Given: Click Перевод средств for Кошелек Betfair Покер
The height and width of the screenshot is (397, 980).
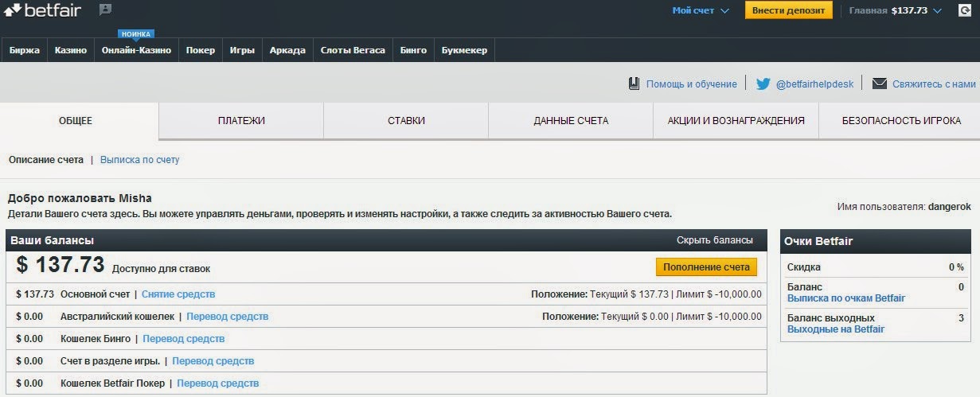Looking at the screenshot, I should pyautogui.click(x=218, y=383).
